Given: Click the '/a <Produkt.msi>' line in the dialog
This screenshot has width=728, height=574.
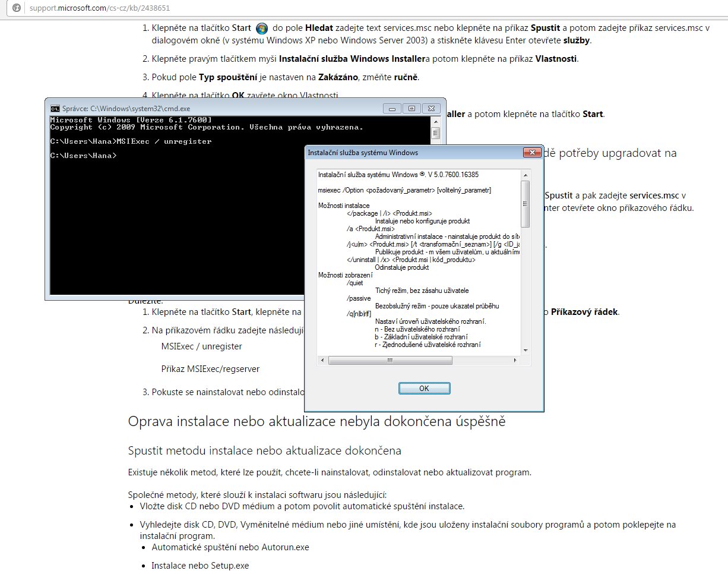Looking at the screenshot, I should pyautogui.click(x=371, y=229).
